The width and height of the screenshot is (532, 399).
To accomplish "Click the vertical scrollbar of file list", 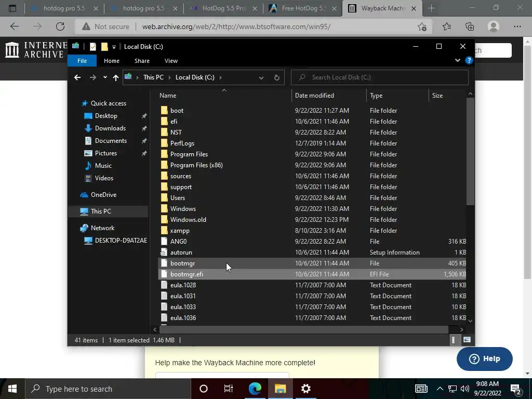I will coord(470,151).
